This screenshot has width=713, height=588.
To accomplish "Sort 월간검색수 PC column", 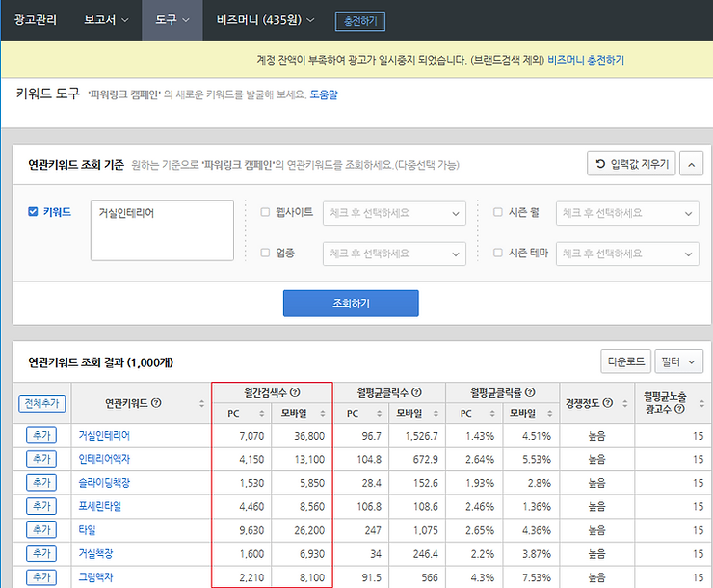I will 262,414.
